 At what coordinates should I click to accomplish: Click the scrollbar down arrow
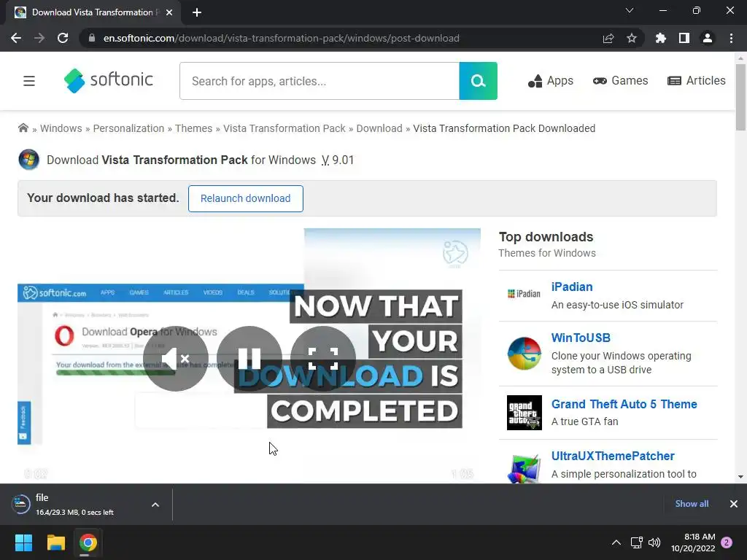point(740,477)
